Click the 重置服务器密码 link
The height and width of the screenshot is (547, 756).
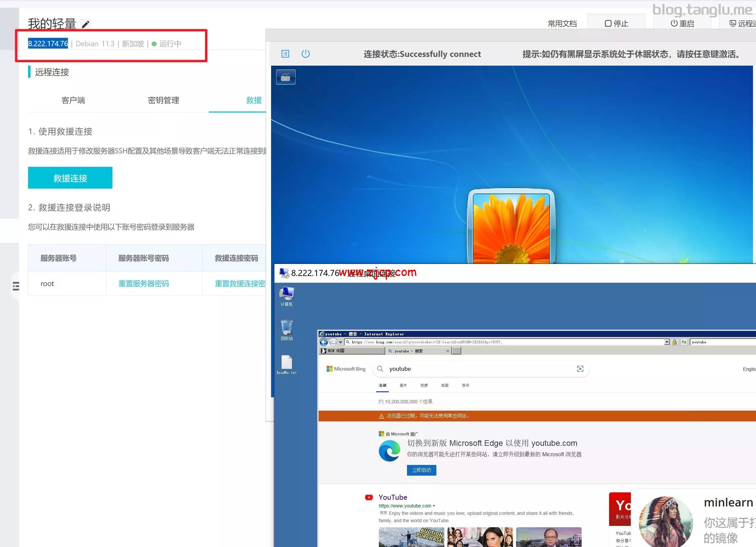coord(144,283)
